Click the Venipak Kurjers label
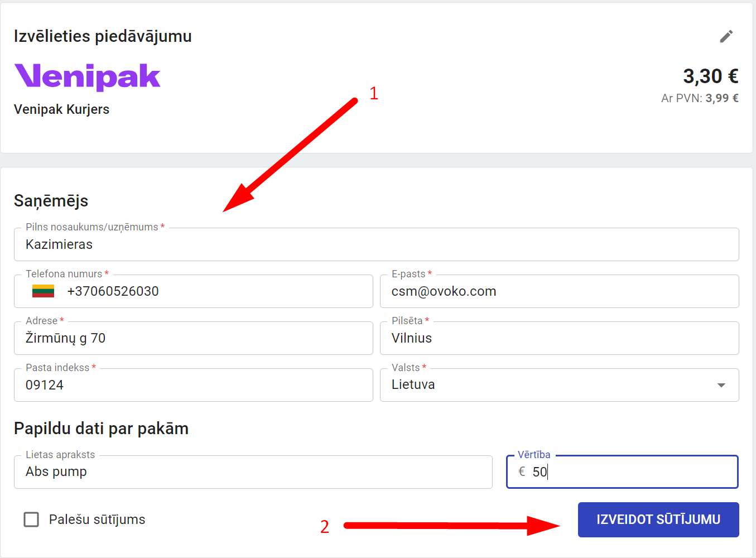This screenshot has width=756, height=558. 61,109
